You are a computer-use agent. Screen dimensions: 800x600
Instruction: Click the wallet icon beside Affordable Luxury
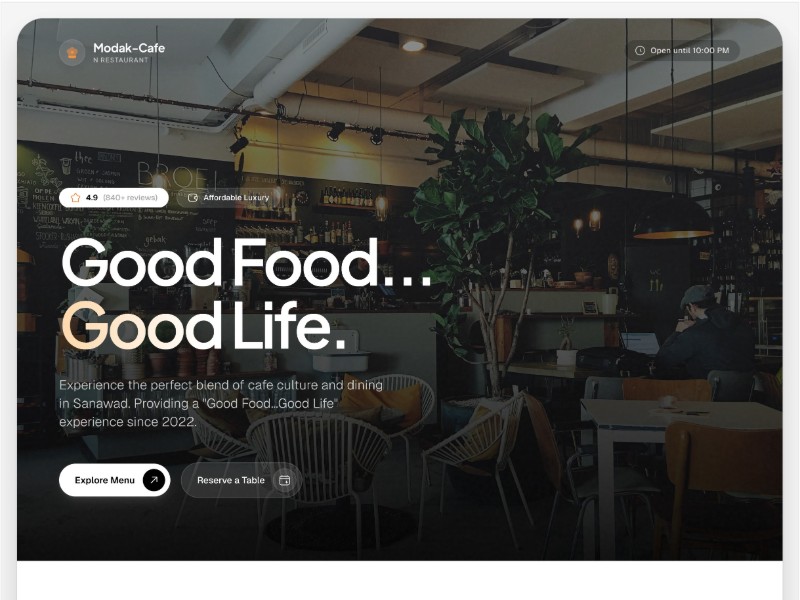click(x=193, y=197)
